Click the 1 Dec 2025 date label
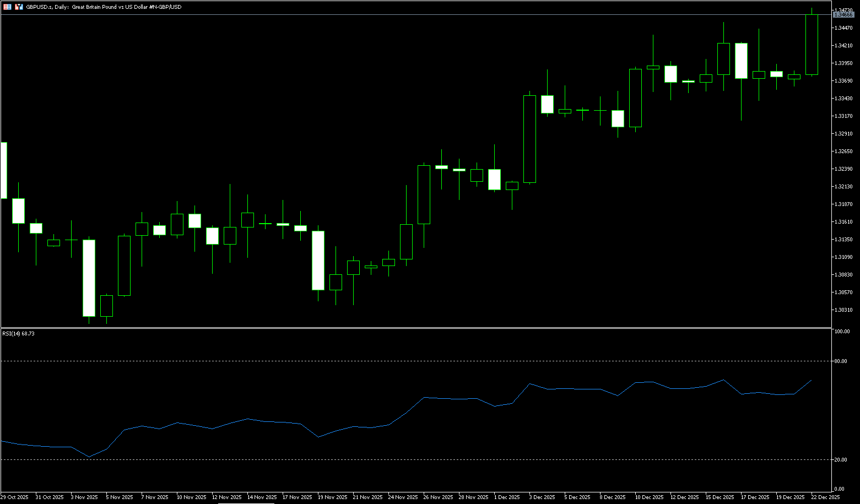The width and height of the screenshot is (860, 504). [x=507, y=497]
